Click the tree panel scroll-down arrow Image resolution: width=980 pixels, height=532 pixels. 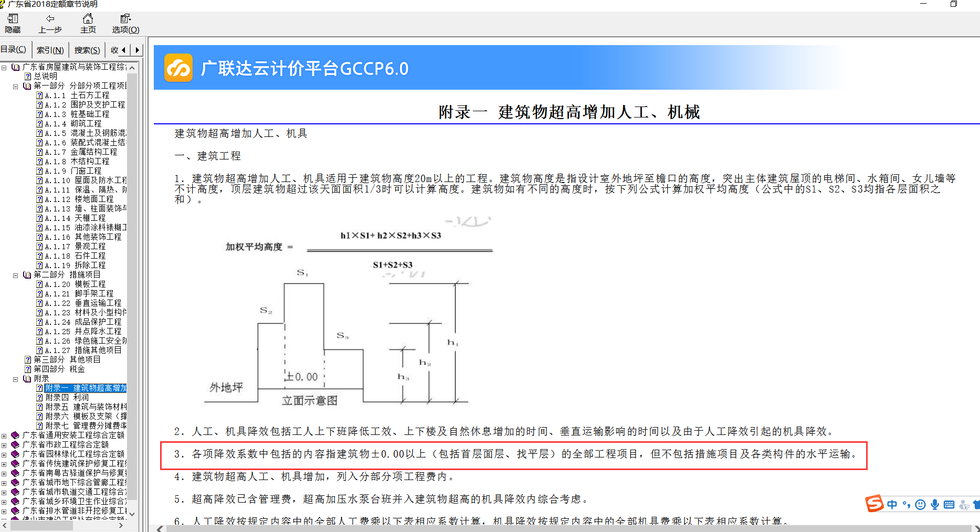(132, 514)
